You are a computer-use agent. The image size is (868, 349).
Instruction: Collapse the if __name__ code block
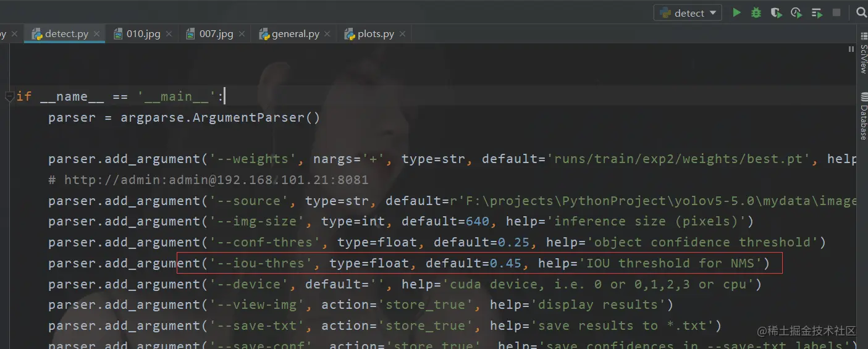(9, 97)
